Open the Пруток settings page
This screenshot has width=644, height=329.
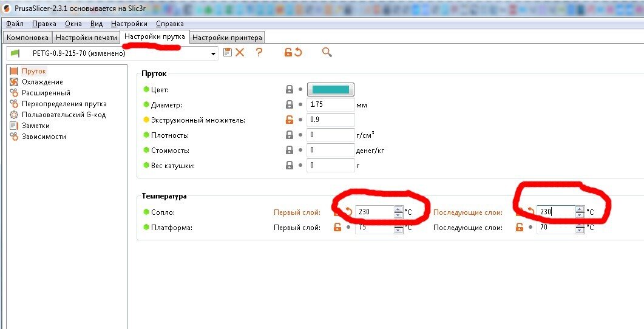(x=33, y=71)
